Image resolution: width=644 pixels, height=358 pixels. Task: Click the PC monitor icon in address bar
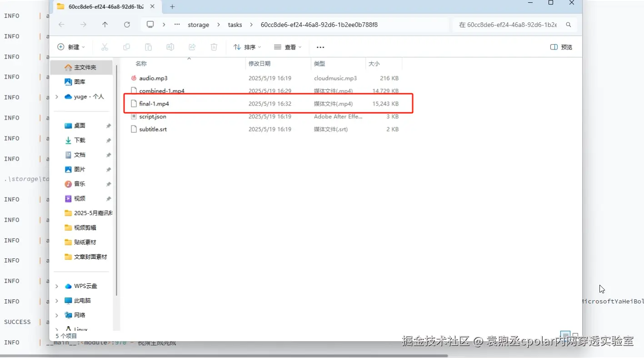150,25
